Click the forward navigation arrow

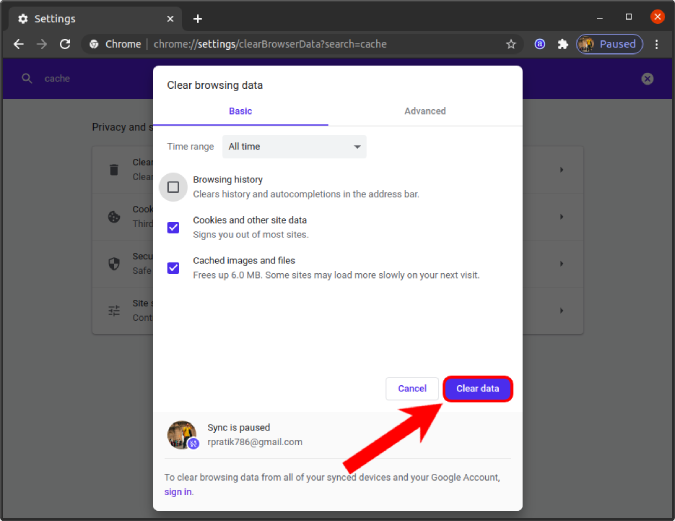[x=42, y=44]
